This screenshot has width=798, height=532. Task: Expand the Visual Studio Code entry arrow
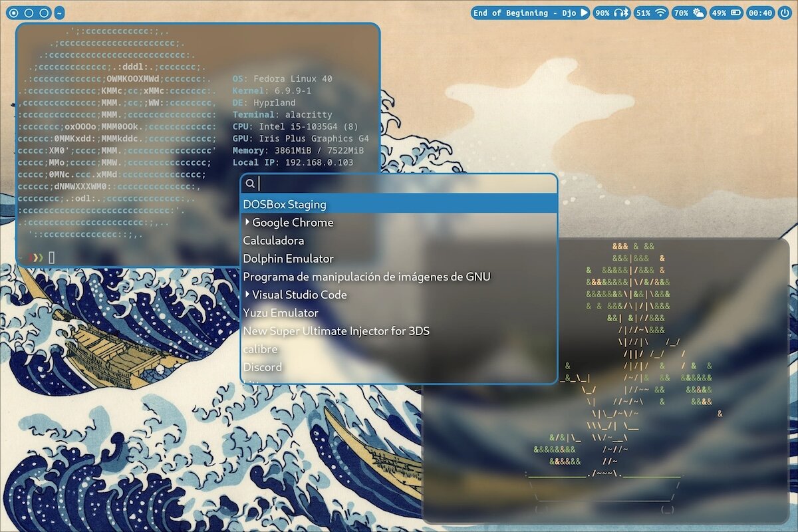point(247,295)
